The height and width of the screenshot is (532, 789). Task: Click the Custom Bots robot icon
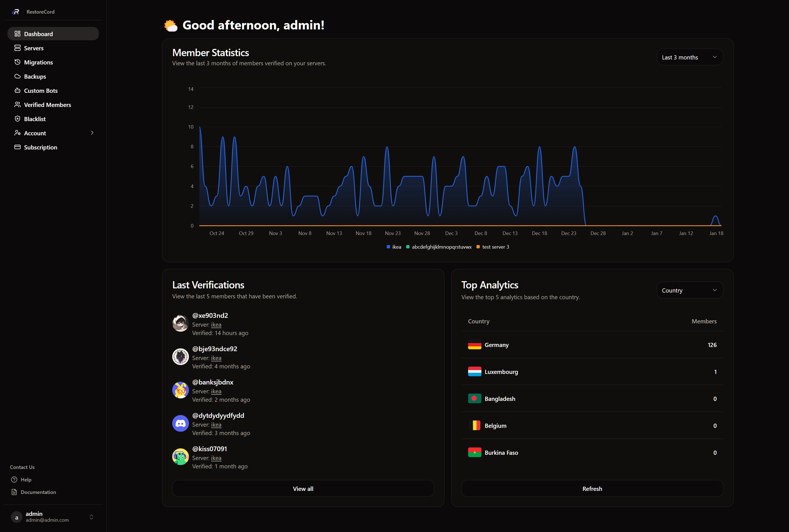17,91
